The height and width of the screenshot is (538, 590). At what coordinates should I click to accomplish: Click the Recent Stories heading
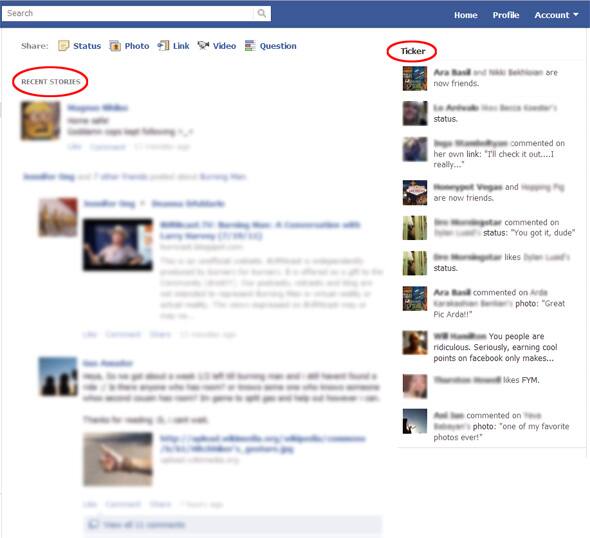(x=51, y=82)
